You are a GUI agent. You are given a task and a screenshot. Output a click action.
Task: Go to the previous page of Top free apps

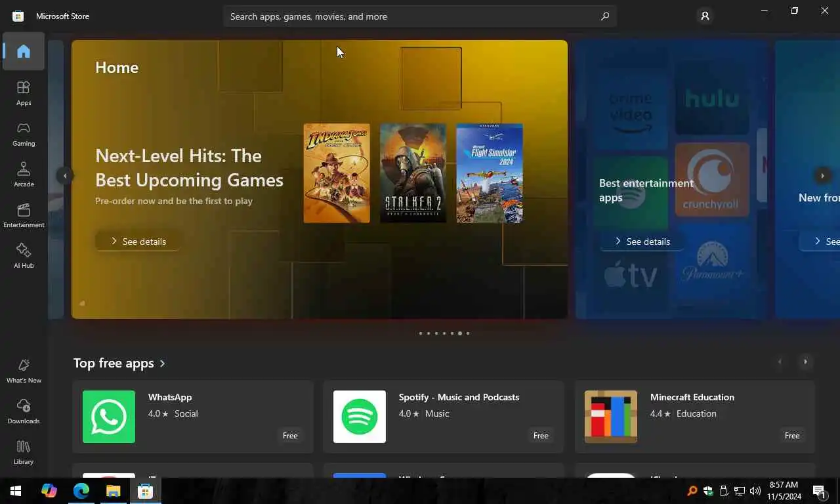pyautogui.click(x=780, y=362)
